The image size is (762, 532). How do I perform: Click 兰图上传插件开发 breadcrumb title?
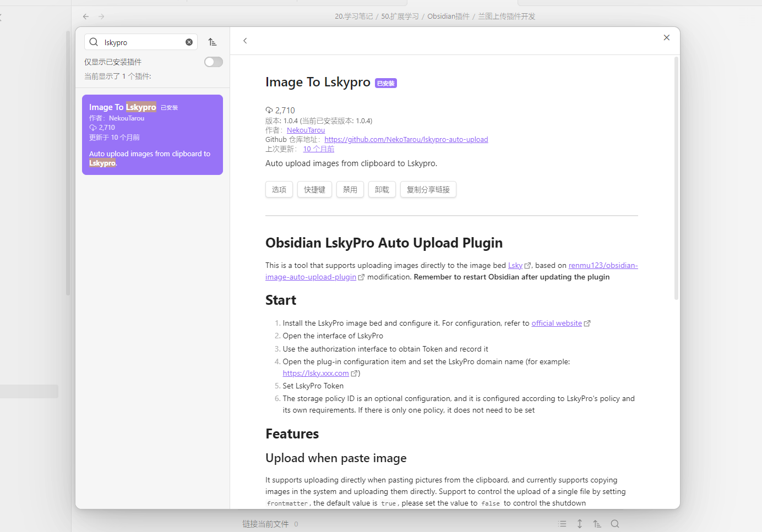click(x=507, y=17)
